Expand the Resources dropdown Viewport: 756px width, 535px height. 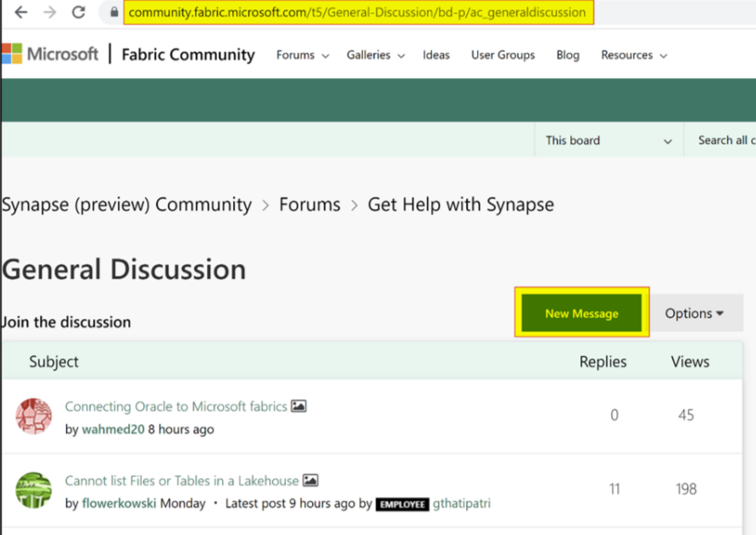pos(633,54)
